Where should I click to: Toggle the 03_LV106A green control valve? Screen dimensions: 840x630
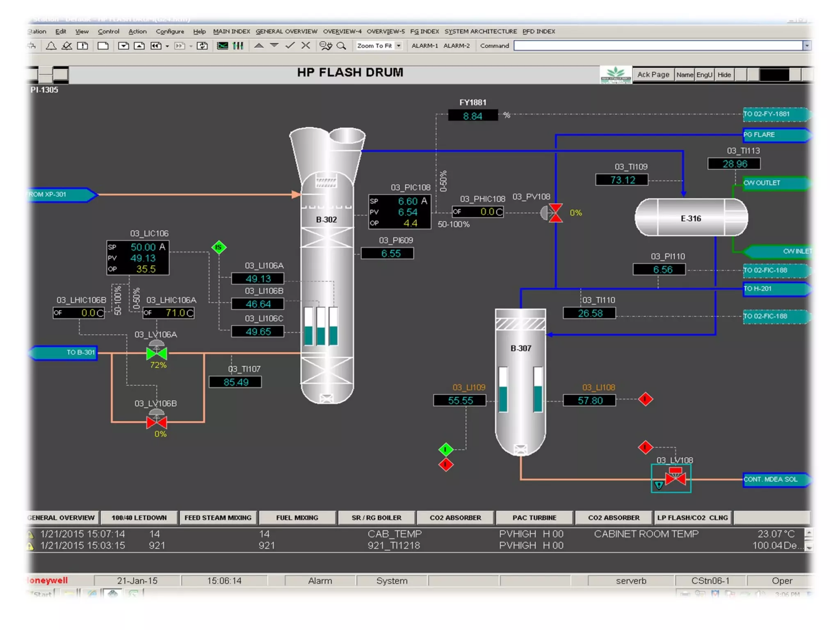[157, 353]
